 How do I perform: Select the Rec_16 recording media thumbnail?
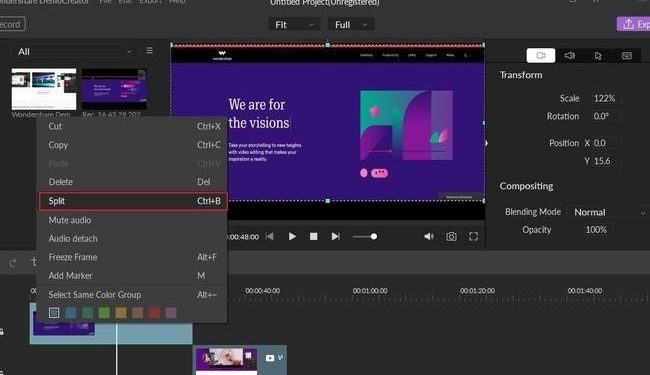click(114, 89)
